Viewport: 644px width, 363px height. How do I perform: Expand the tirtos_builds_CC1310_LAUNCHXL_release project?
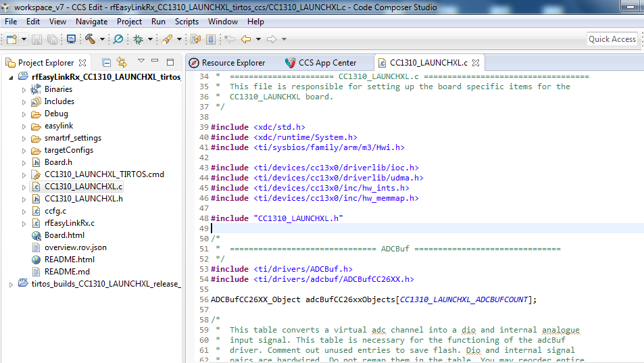click(11, 284)
